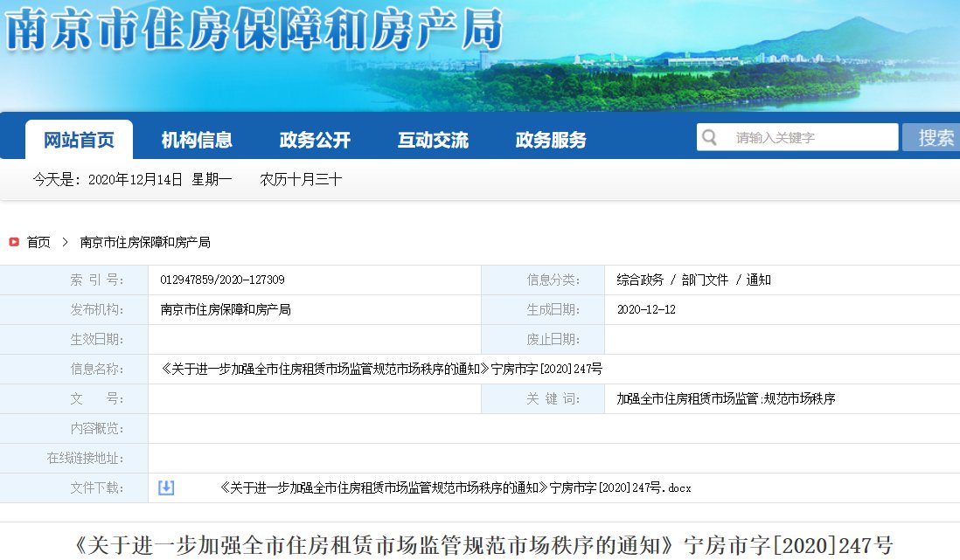Click the 首页 breadcrumb link
Image resolution: width=960 pixels, height=560 pixels.
pos(38,242)
